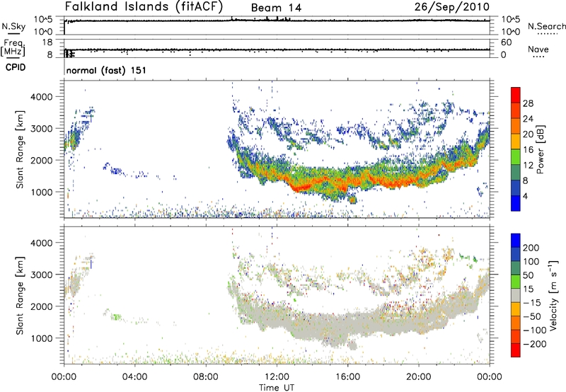Click the "3000" tick of the velocity panel
This screenshot has width=566, height=392.
(41, 275)
